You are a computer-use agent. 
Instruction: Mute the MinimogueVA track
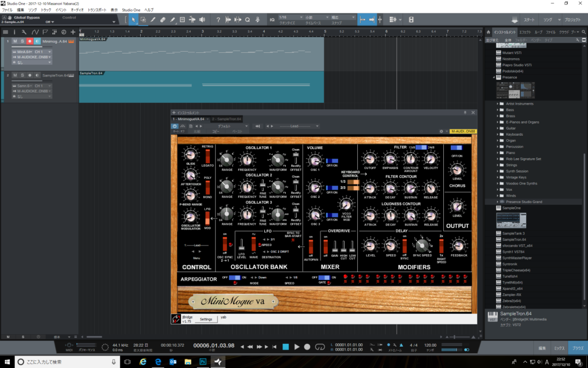[x=16, y=41]
